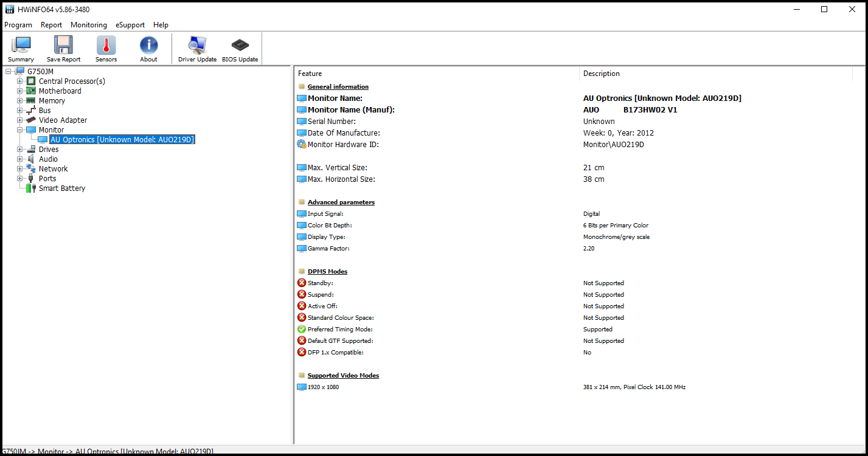Open the Program menu
The width and height of the screenshot is (868, 456).
pos(18,25)
